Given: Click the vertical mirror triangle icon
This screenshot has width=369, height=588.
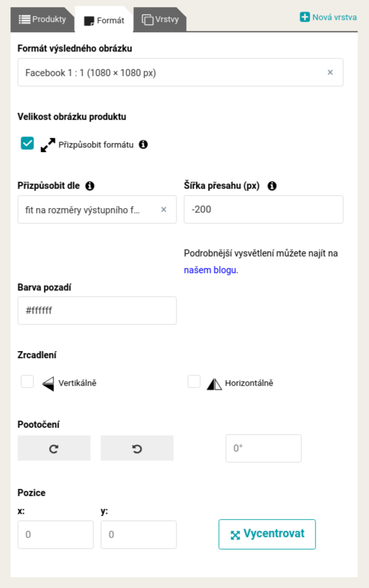Looking at the screenshot, I should (x=48, y=384).
